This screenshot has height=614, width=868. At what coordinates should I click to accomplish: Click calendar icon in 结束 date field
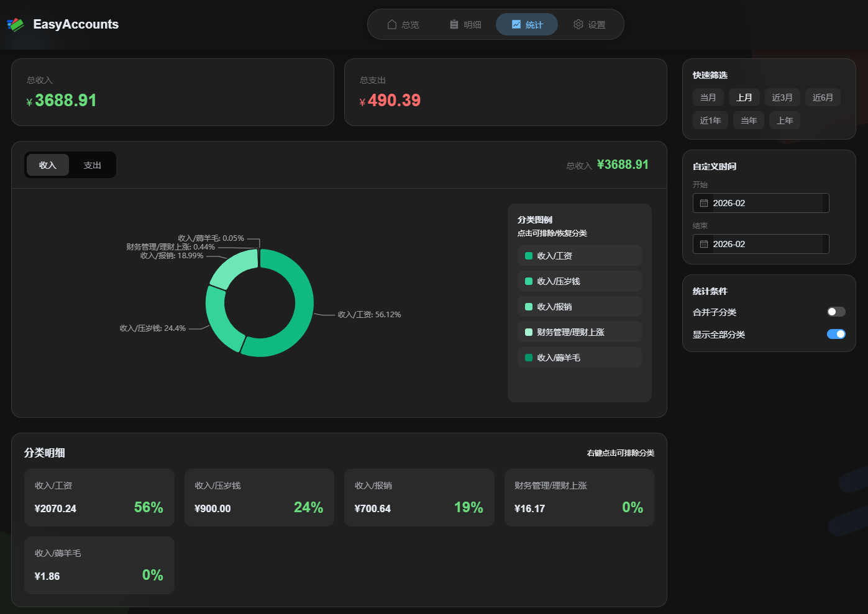(704, 245)
